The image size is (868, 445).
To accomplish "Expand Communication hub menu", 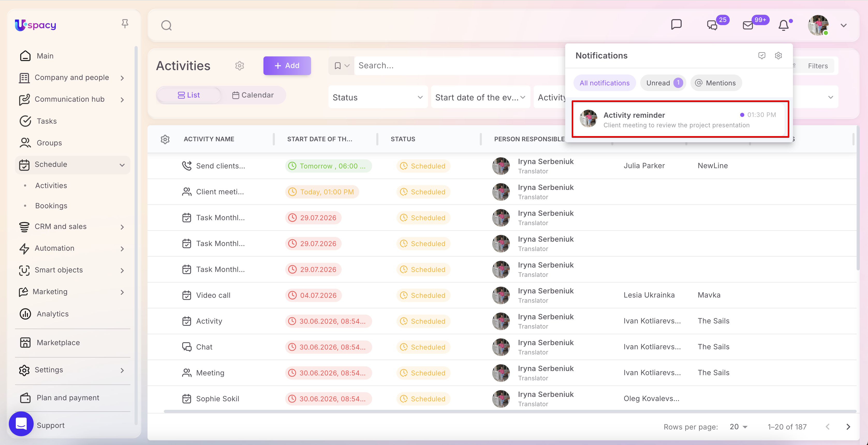I will point(72,99).
